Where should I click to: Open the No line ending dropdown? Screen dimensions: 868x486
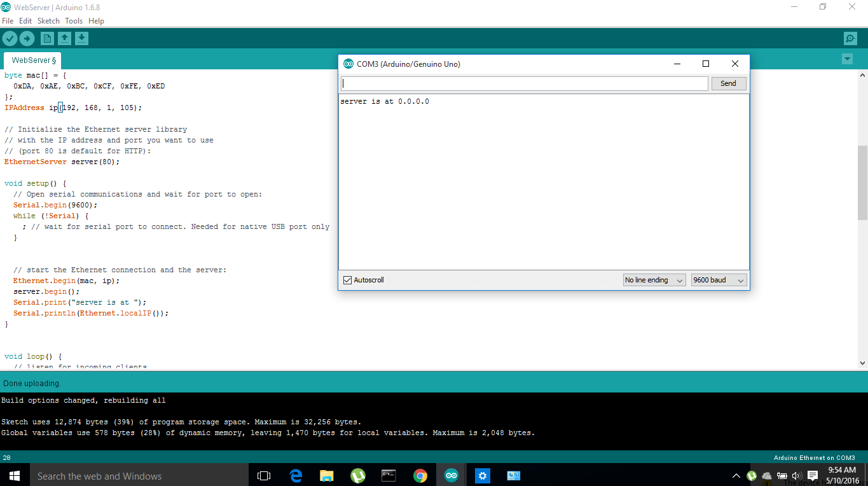pos(654,280)
